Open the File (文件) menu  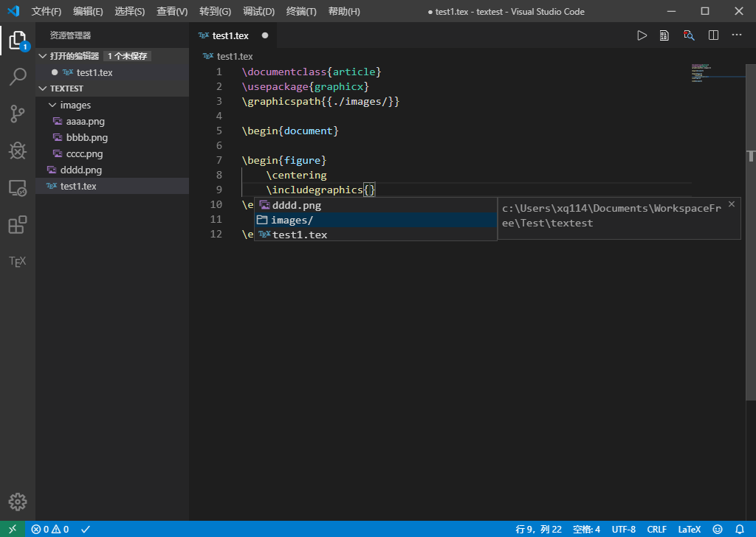coord(47,12)
